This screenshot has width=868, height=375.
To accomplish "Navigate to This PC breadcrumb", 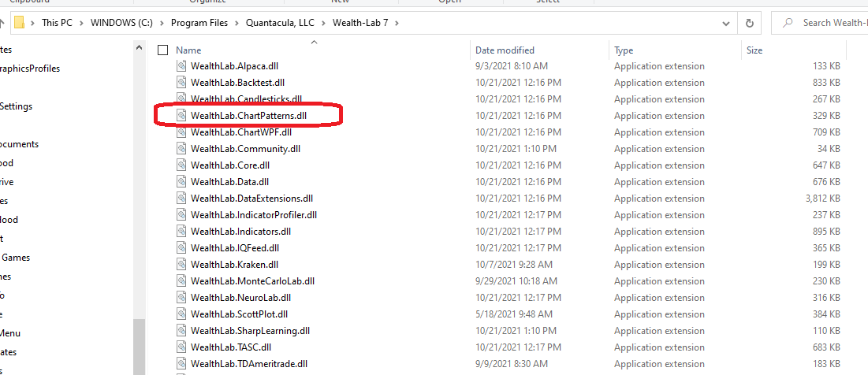I will tap(57, 23).
